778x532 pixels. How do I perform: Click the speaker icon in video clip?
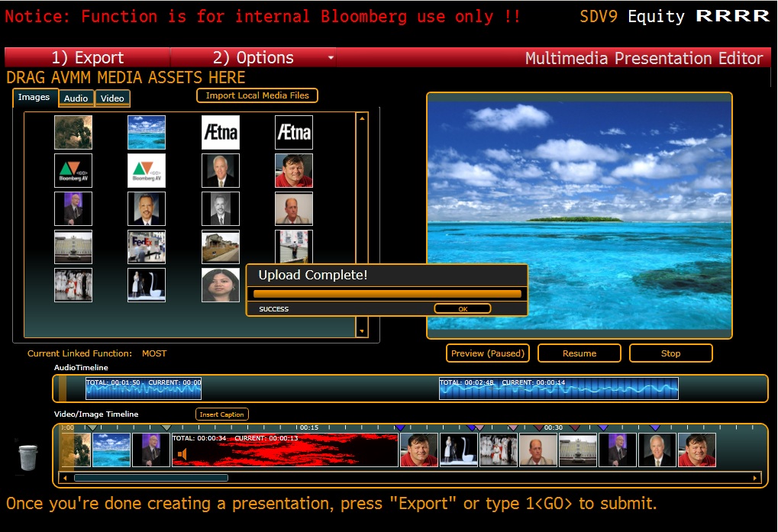pos(182,456)
